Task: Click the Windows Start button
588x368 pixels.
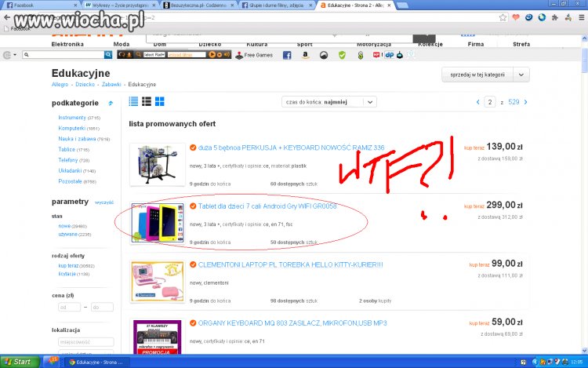Action: [20, 362]
